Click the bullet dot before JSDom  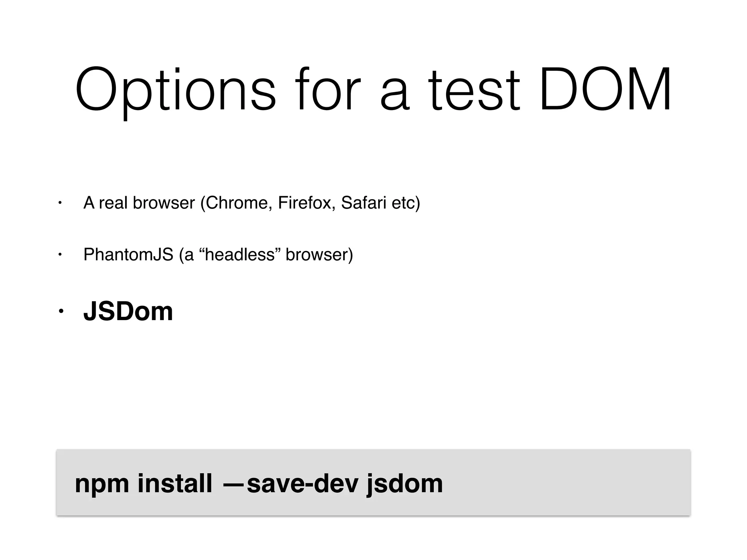coord(61,311)
